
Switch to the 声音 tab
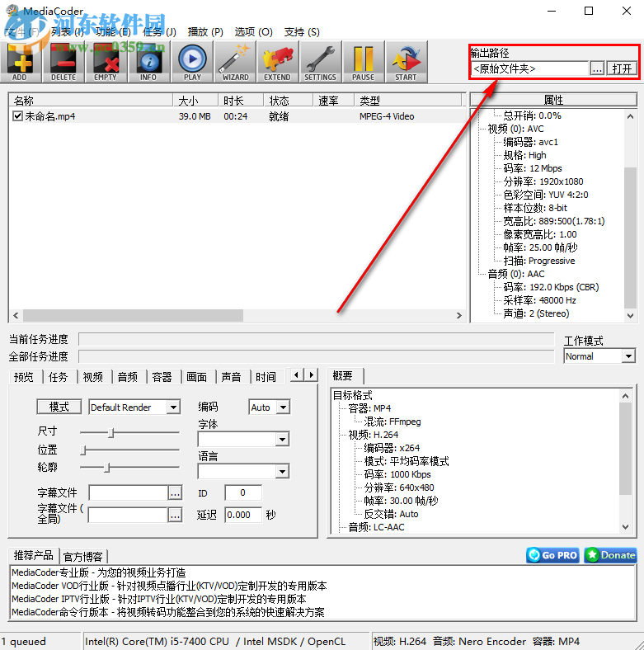pyautogui.click(x=231, y=377)
